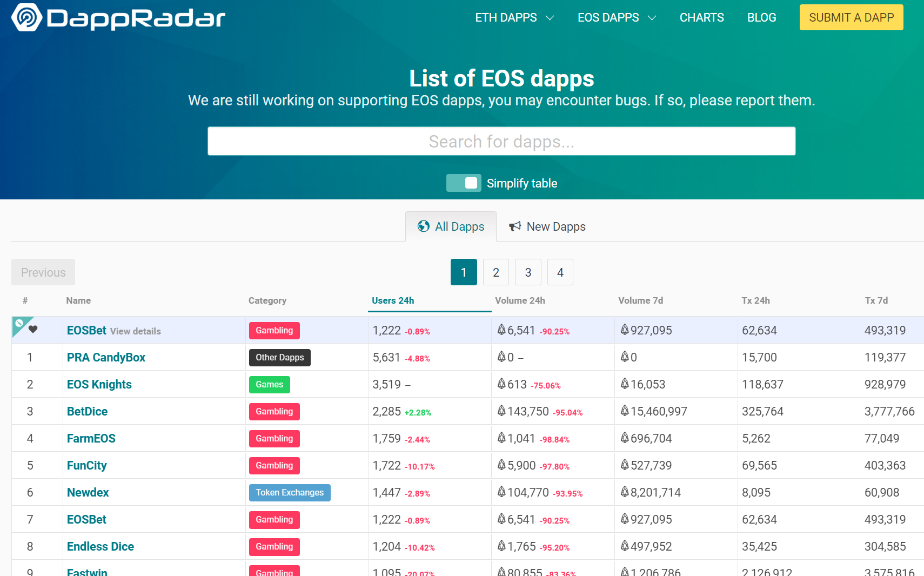Sort table by Category column header
Viewport: 924px width, 576px height.
(267, 300)
